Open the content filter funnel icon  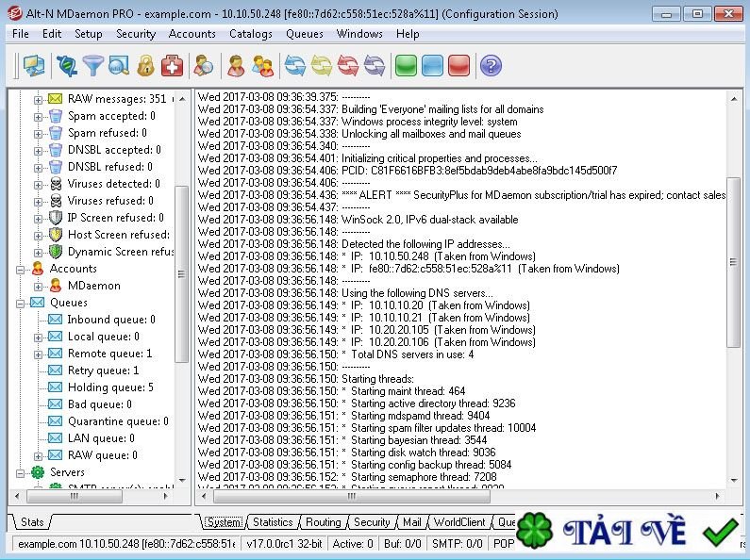click(92, 66)
